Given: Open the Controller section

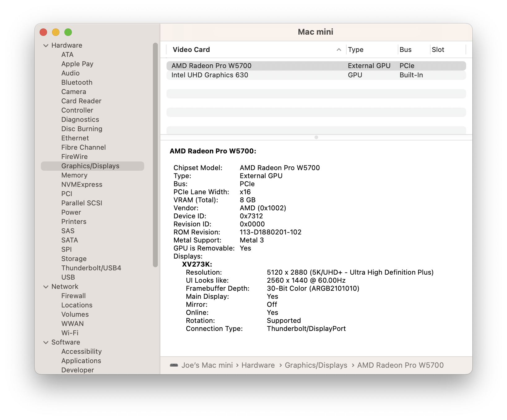Looking at the screenshot, I should 77,110.
